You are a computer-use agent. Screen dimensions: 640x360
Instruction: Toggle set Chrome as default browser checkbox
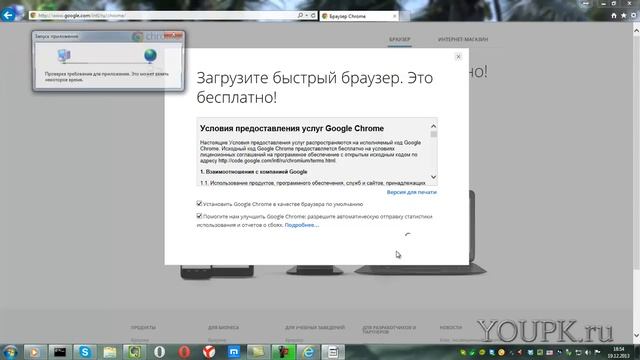(x=199, y=203)
